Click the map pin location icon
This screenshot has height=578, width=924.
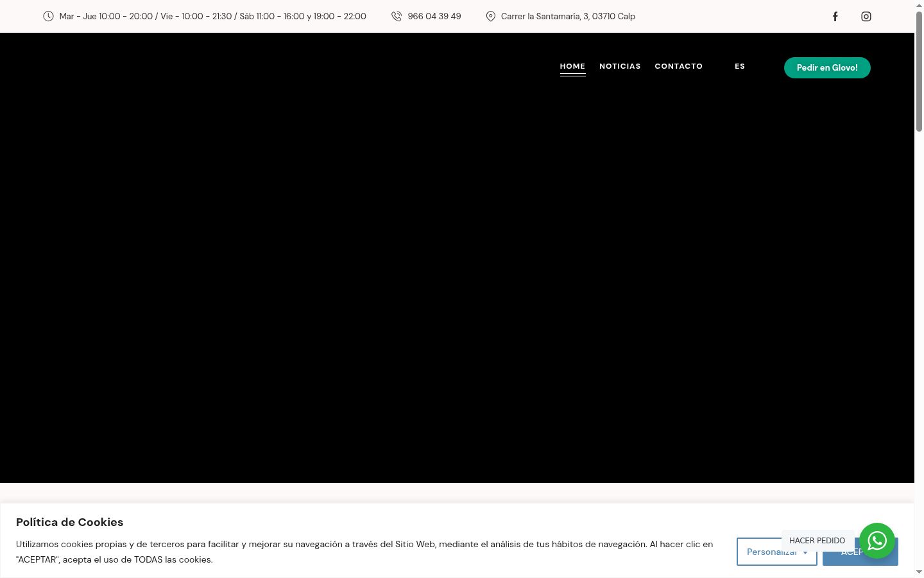click(x=491, y=16)
